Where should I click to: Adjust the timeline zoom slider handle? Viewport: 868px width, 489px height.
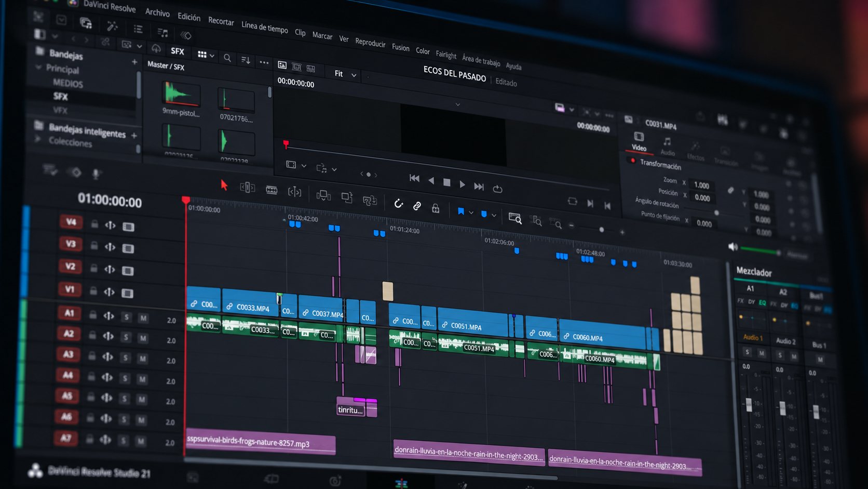[x=602, y=229]
